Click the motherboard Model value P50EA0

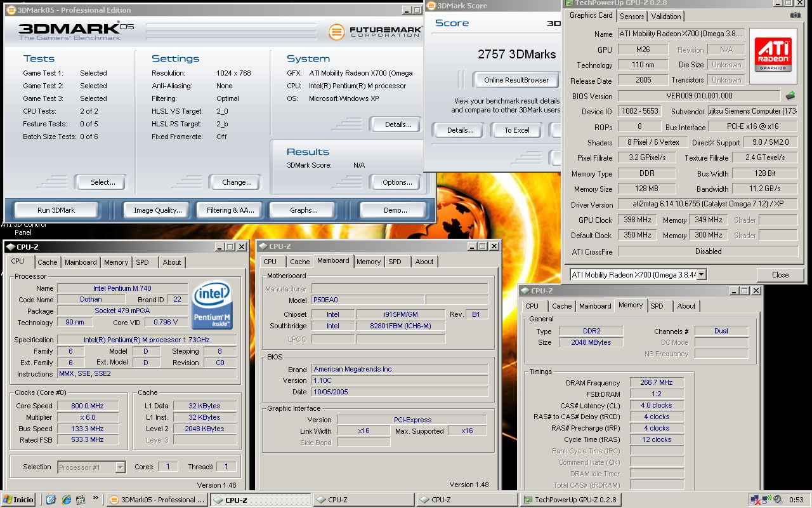pos(368,300)
